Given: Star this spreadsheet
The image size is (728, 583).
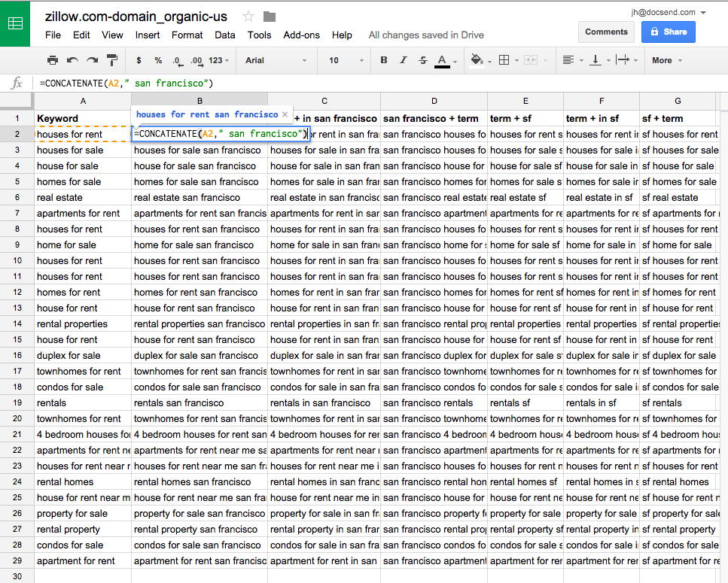Looking at the screenshot, I should coord(248,17).
